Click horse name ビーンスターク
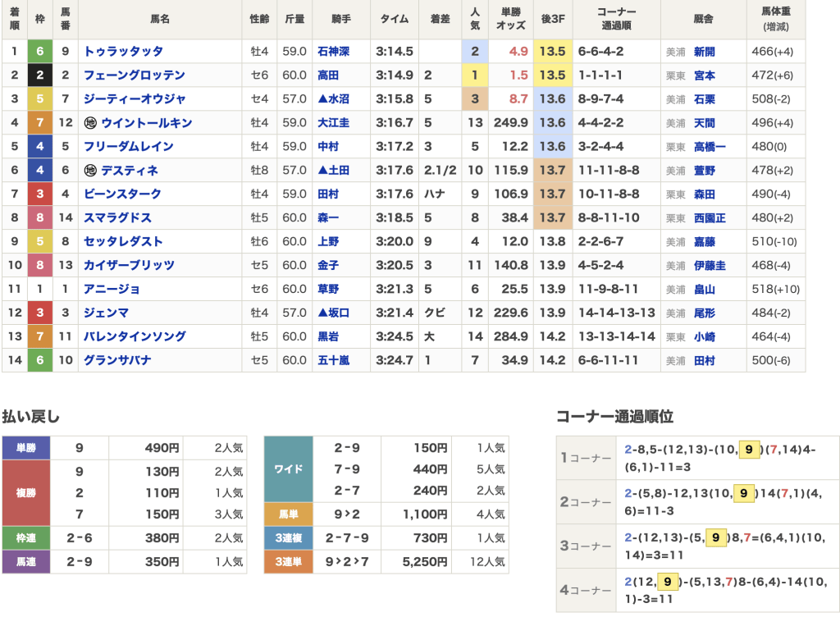This screenshot has width=840, height=617. tap(123, 194)
